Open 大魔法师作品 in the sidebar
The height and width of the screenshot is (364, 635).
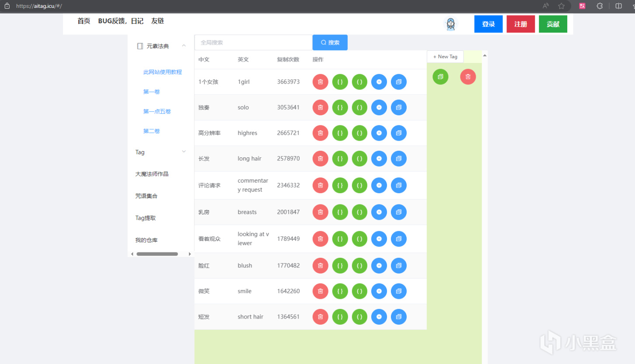coord(152,174)
